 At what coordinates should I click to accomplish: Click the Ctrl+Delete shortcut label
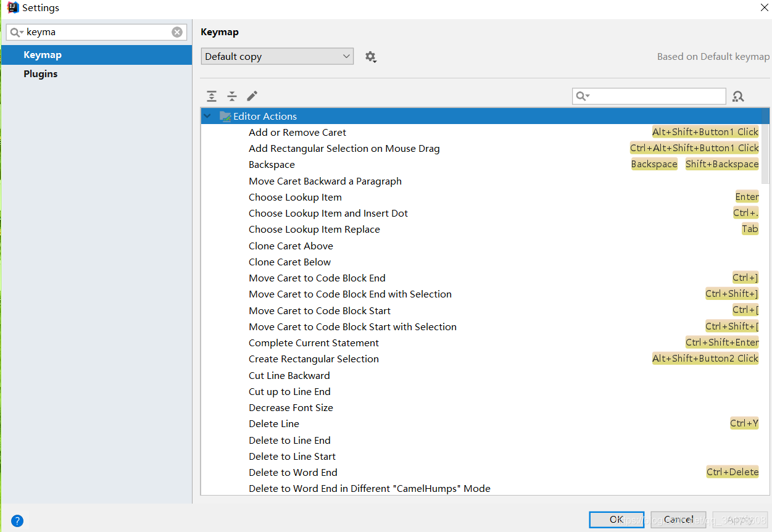tap(733, 472)
